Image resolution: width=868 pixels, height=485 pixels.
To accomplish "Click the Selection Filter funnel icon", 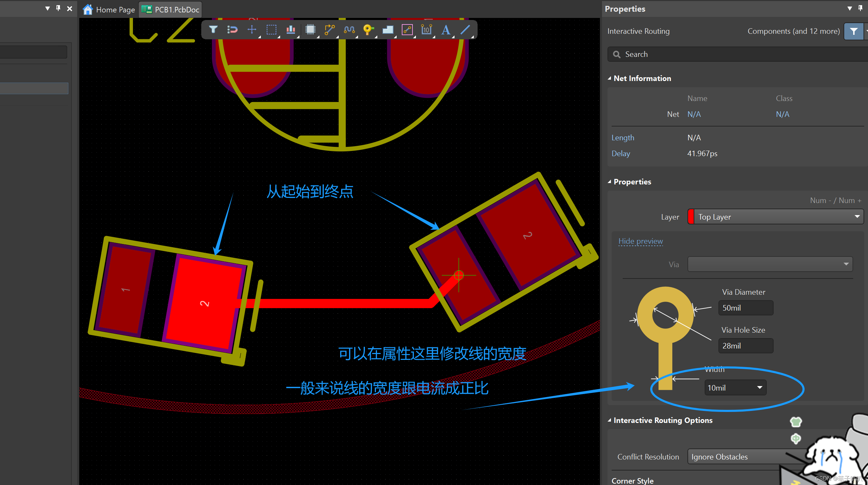I will click(x=213, y=30).
